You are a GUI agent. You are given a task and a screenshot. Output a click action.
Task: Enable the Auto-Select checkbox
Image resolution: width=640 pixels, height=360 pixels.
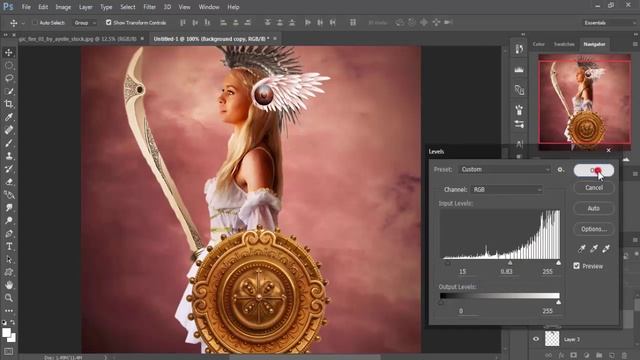coord(35,22)
